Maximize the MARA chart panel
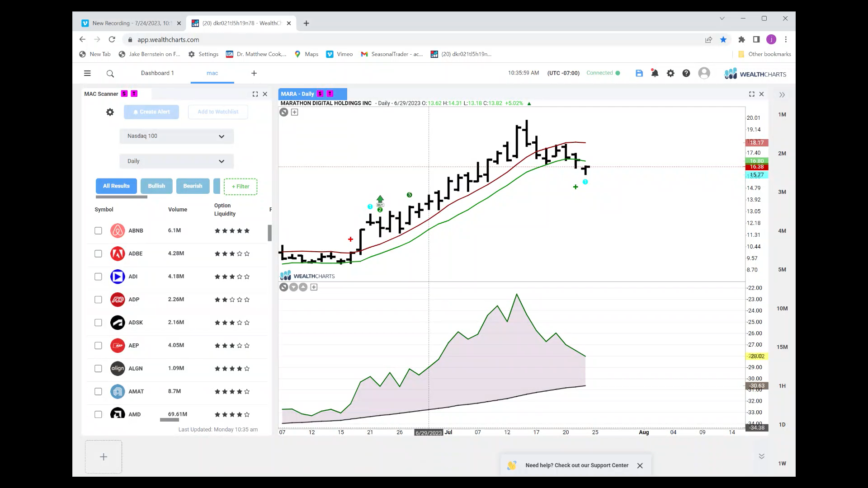Screen dimensions: 868x488 (752, 94)
